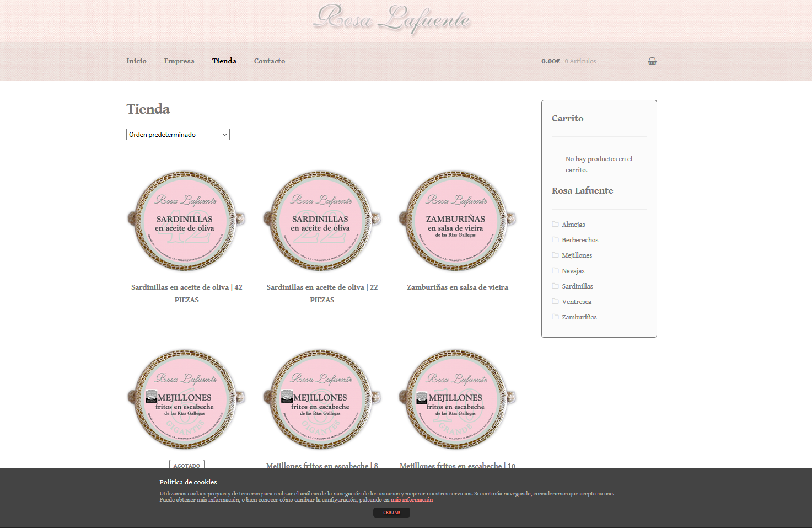Viewport: 812px width, 528px height.
Task: Click the folder icon beside Ventresca
Action: coord(555,301)
